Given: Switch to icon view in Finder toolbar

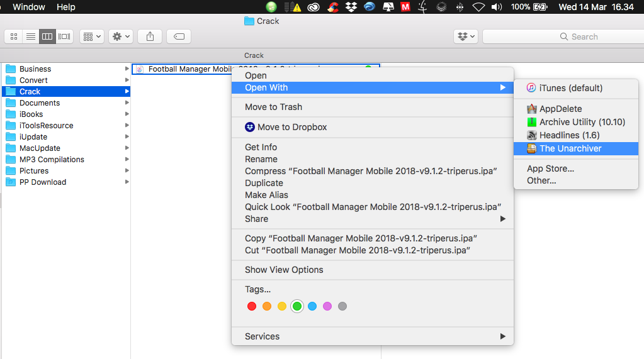Looking at the screenshot, I should point(13,36).
